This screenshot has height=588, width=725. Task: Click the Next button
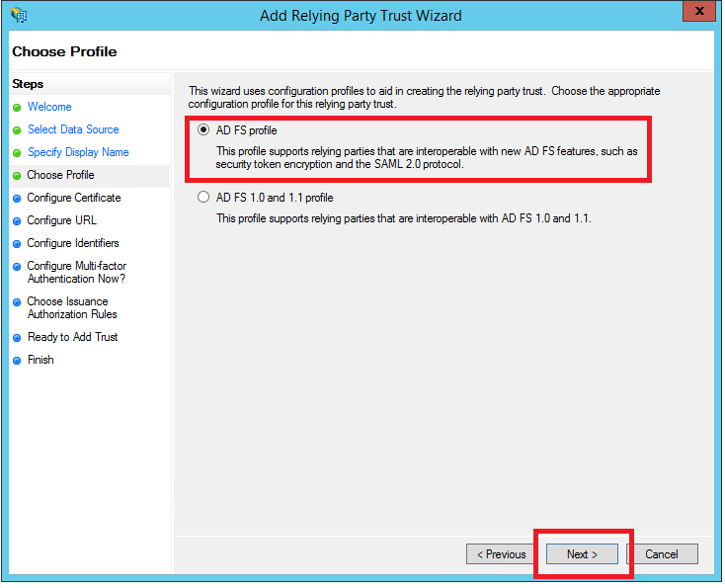click(583, 554)
